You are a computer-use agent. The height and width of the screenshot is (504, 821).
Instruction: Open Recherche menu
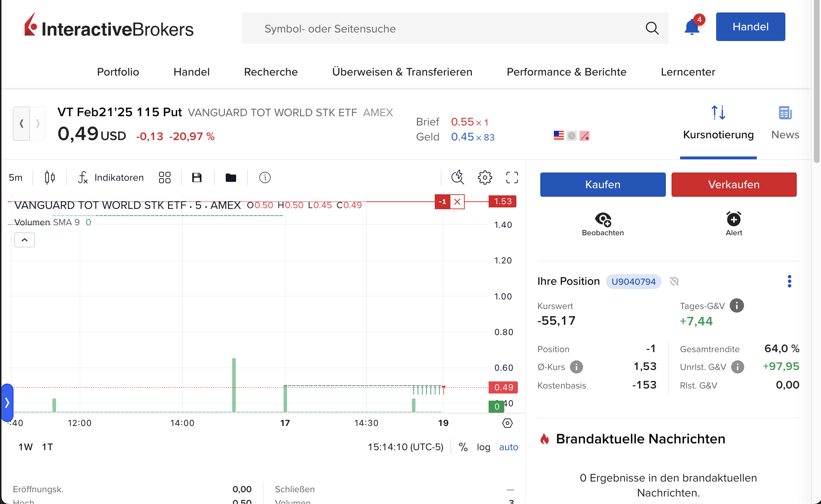click(x=271, y=72)
